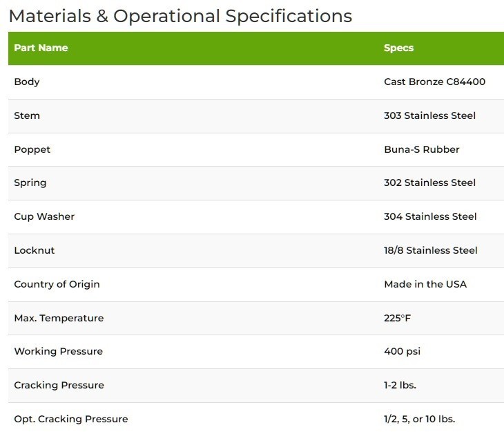
Task: Click the 18/8 Stainless Steel value
Action: click(431, 250)
